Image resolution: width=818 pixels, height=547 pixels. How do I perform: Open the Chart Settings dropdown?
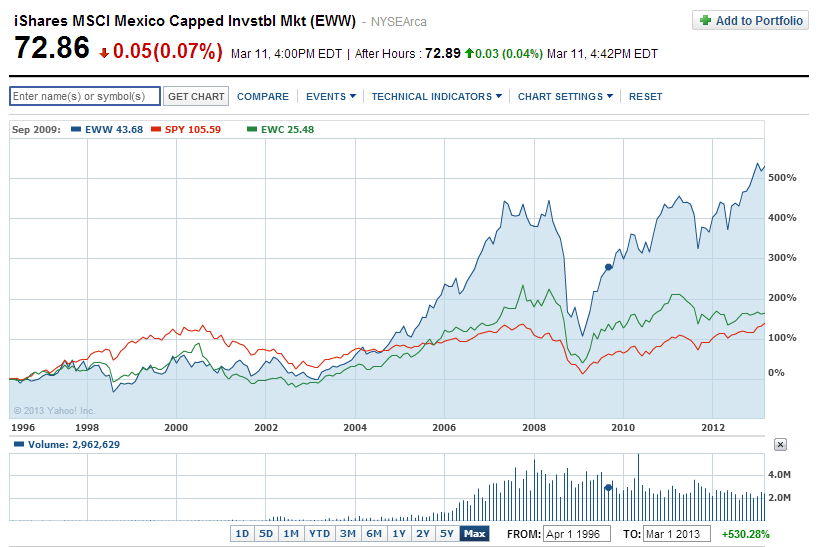[565, 96]
